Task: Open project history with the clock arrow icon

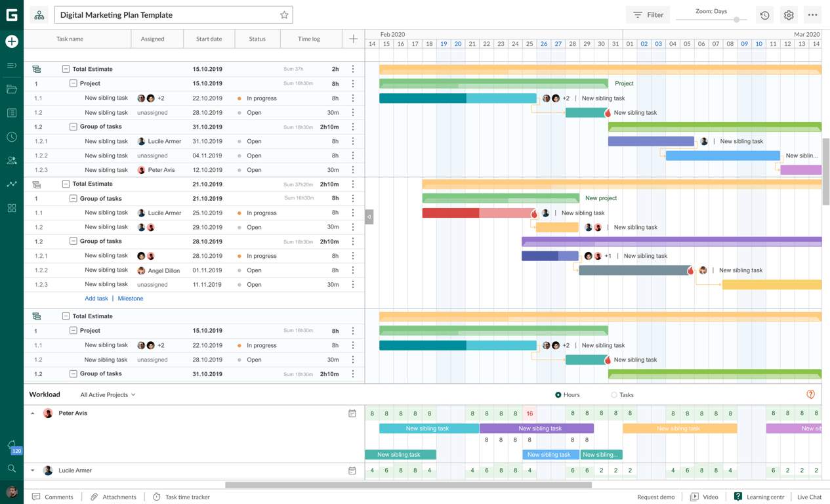Action: [x=764, y=14]
